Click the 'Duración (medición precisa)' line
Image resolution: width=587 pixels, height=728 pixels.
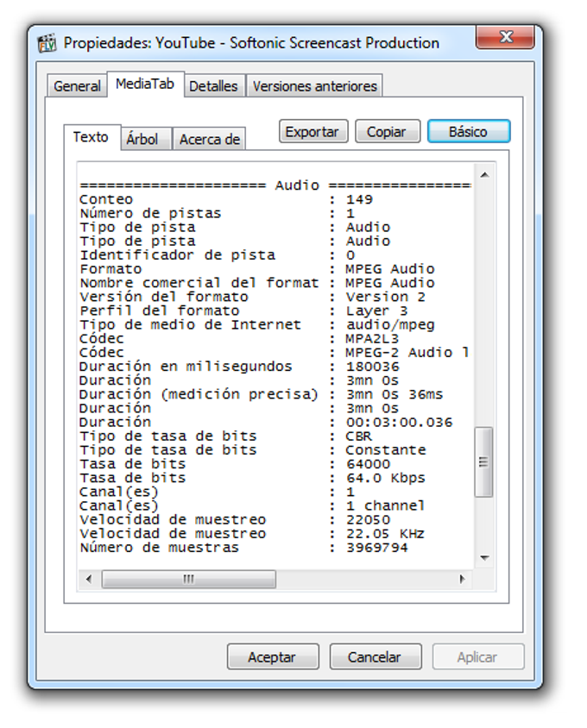coord(262,395)
